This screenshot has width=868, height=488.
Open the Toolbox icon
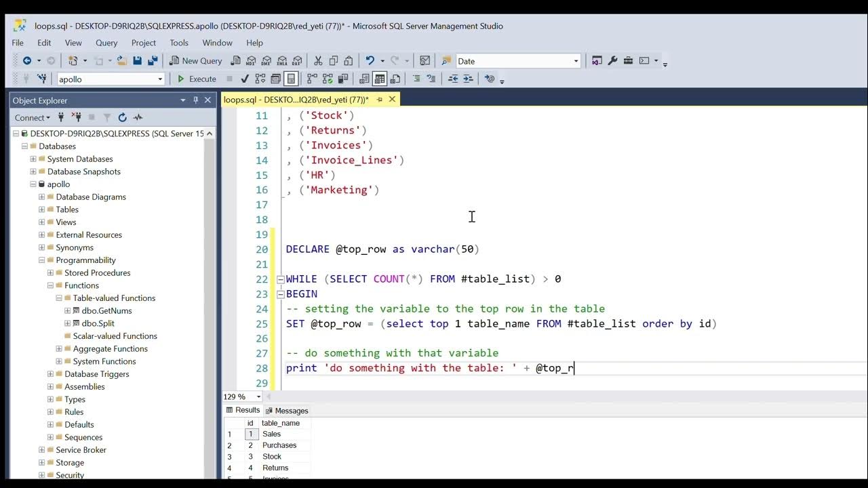tap(629, 61)
